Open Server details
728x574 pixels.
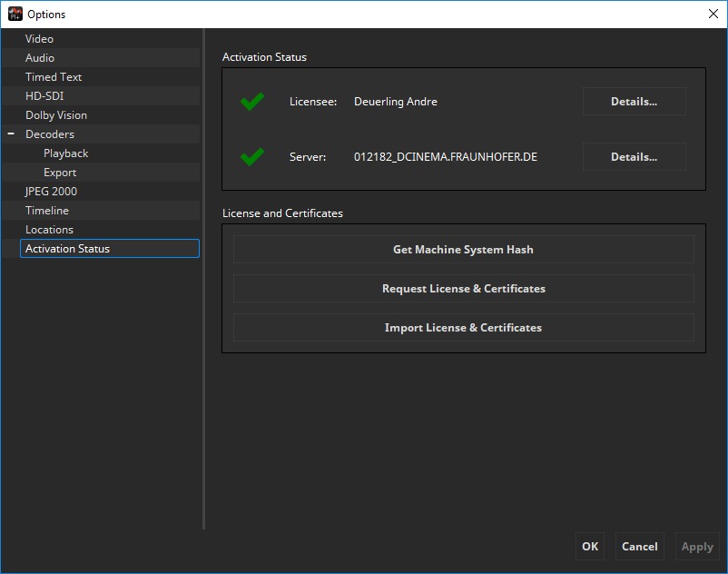click(634, 157)
